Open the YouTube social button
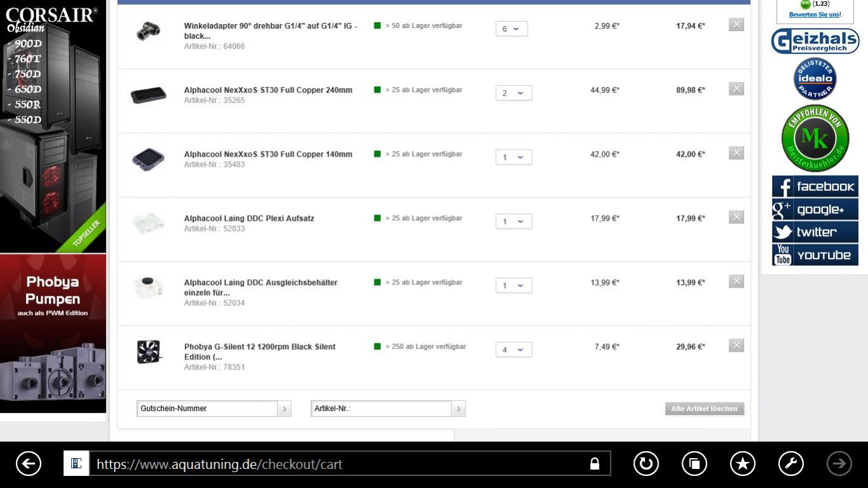The height and width of the screenshot is (488, 868). pos(815,255)
